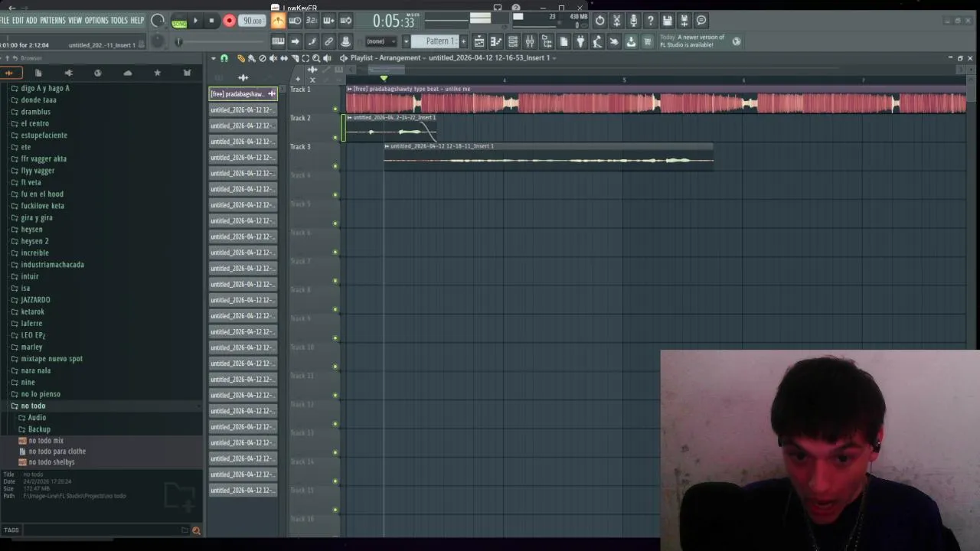Viewport: 980px width, 551px height.
Task: Select the '[free] pradabagshaw' clip in picker
Action: (x=243, y=93)
